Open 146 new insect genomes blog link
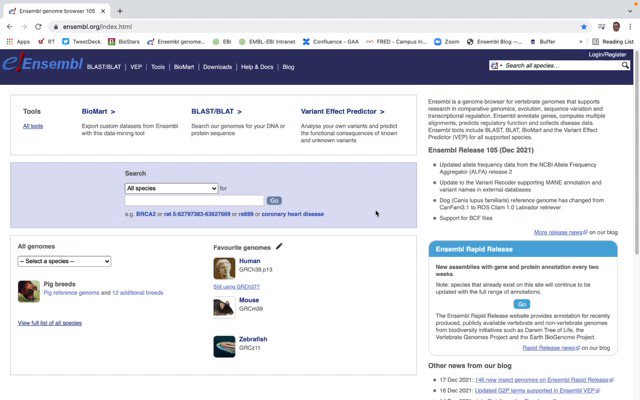Screen dimensions: 640x400 pos(544,380)
